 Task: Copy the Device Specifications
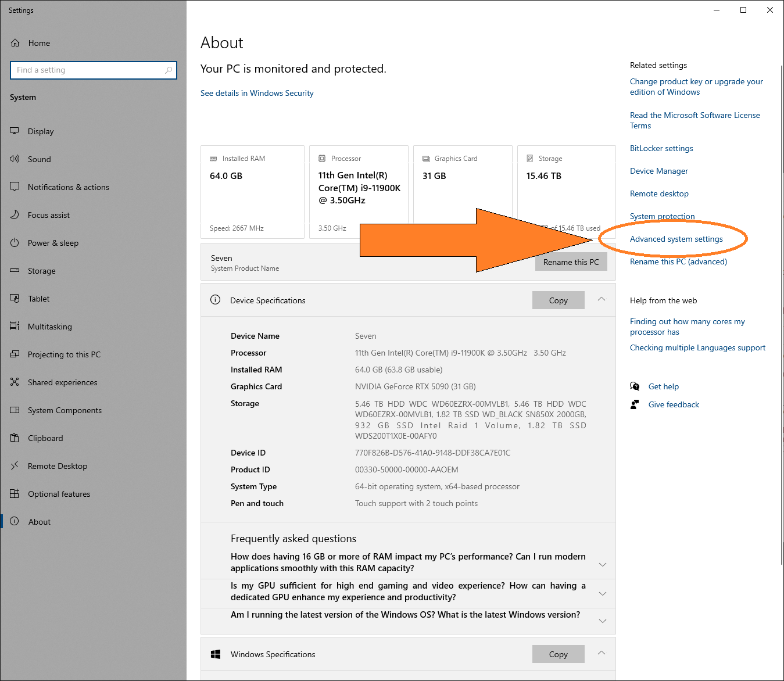(558, 300)
